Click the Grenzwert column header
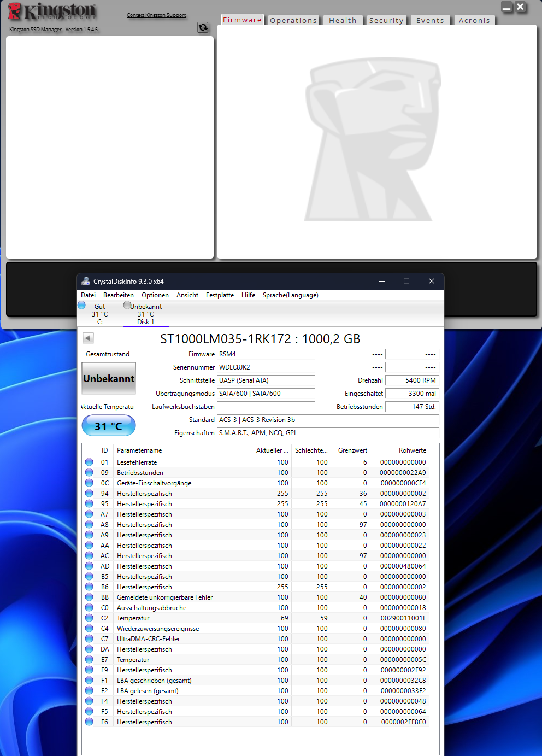The width and height of the screenshot is (542, 756). click(x=351, y=450)
